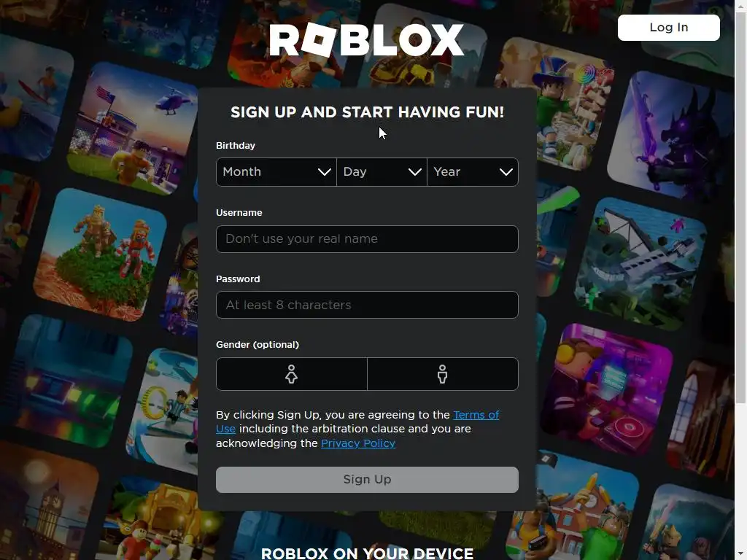Click the Log In button
The image size is (747, 560).
(669, 28)
